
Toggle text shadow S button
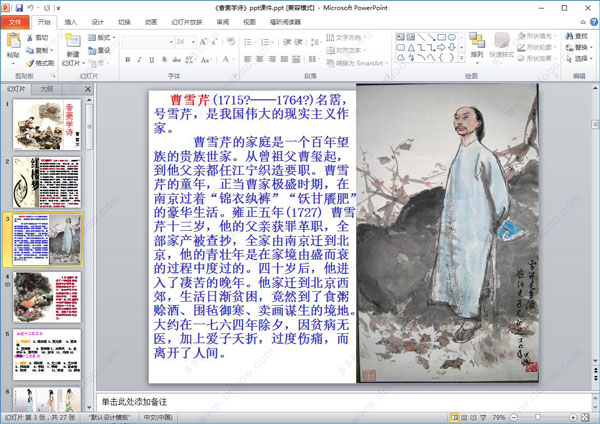point(164,59)
